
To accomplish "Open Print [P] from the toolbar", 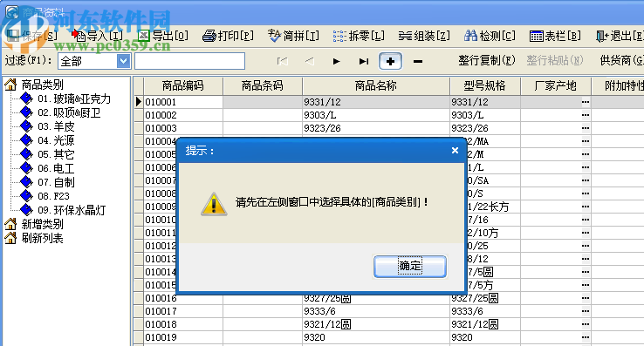I will (x=228, y=36).
